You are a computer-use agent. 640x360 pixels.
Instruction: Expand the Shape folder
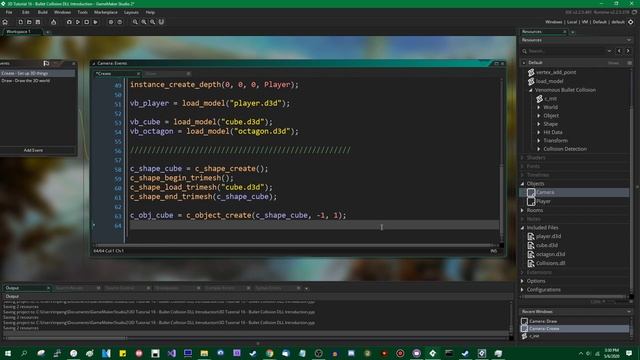539,124
